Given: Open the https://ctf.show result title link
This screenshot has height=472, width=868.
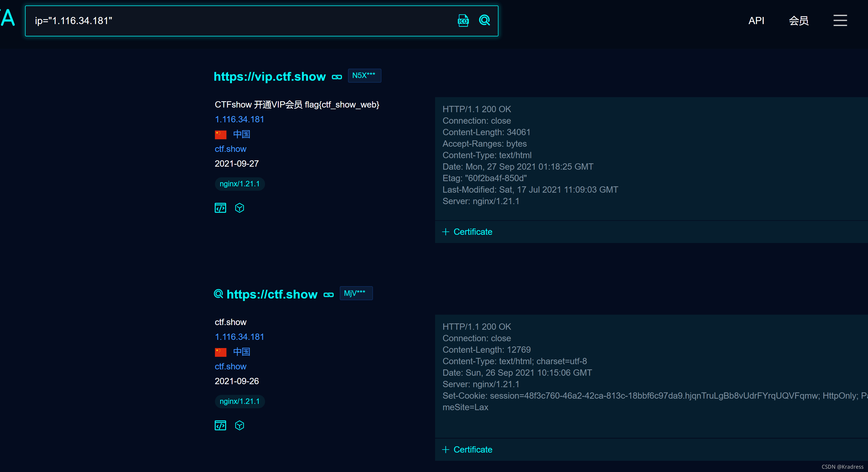Looking at the screenshot, I should tap(272, 294).
